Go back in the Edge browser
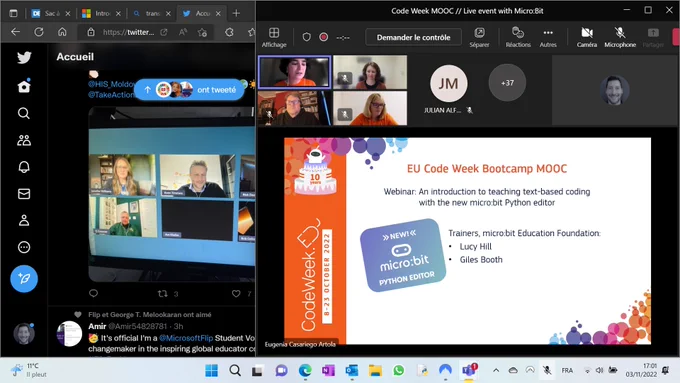Viewport: 680px width, 383px height. point(16,32)
